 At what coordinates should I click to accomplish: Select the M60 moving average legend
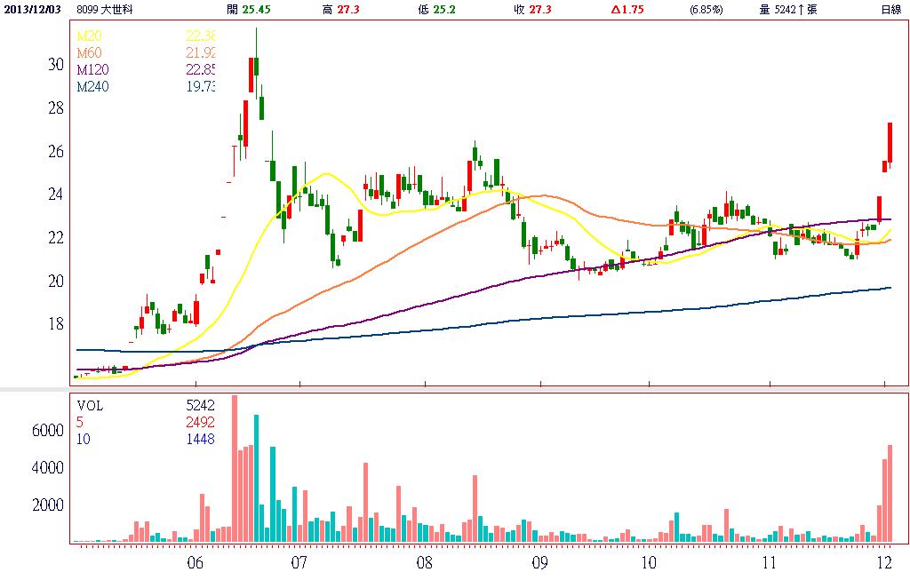(88, 53)
